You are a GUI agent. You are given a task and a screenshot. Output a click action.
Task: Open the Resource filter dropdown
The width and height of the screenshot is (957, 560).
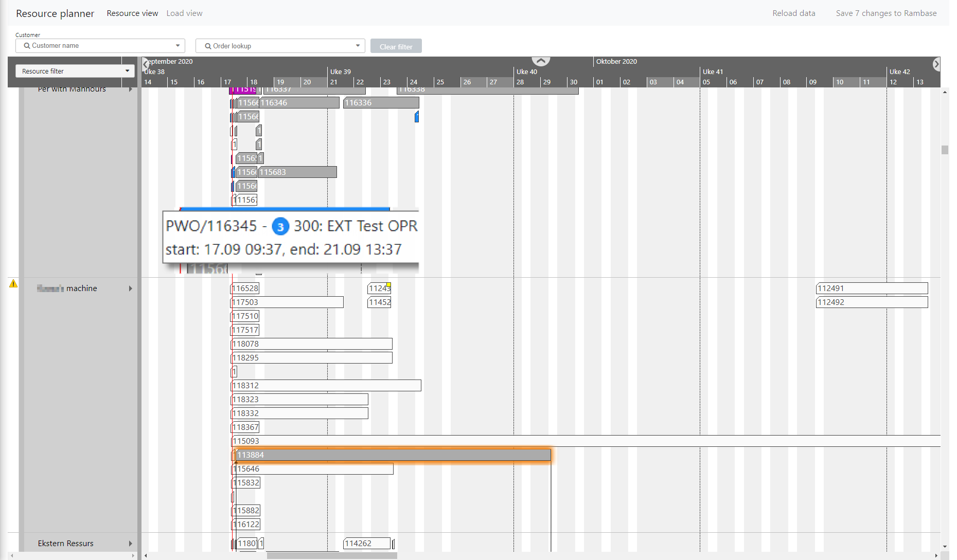[x=127, y=71]
